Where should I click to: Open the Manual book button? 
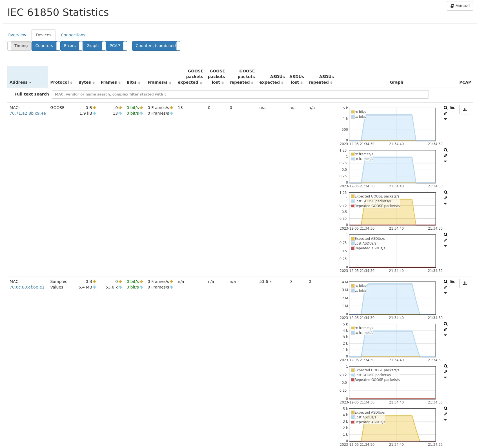click(460, 6)
